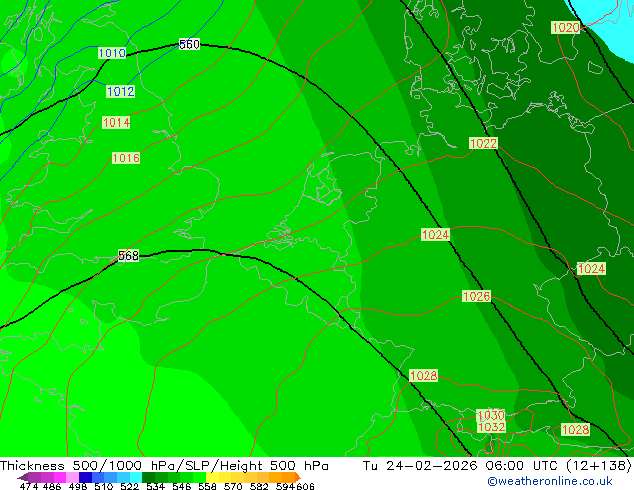Viewport: 634px width, 490px height.
Task: Click the 568 height contour label
Action: [x=128, y=256]
